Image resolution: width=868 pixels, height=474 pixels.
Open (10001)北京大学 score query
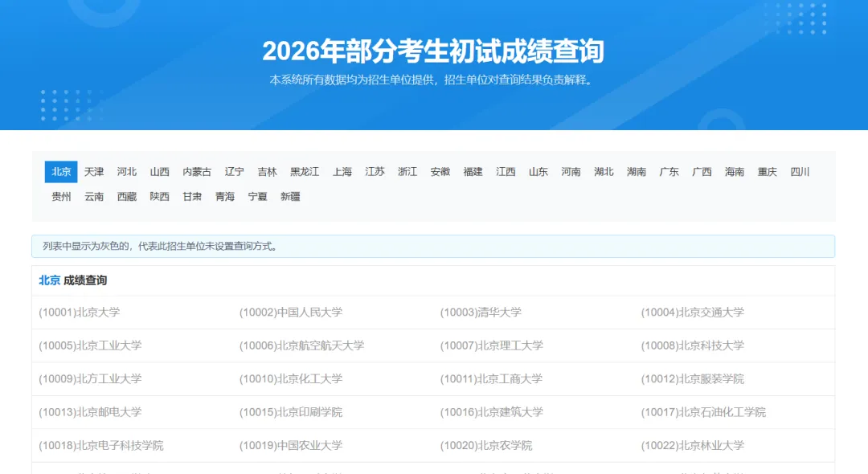click(79, 313)
